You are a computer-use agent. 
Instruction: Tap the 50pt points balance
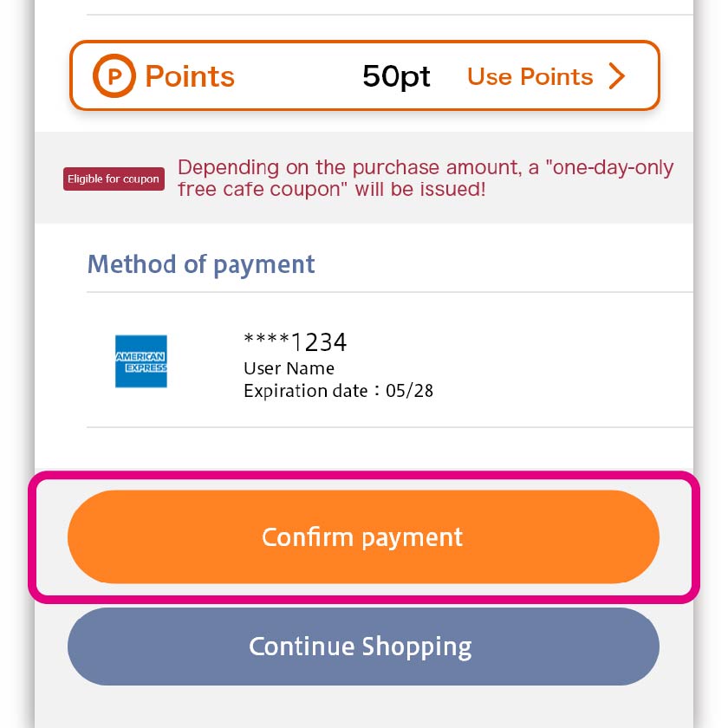(396, 76)
